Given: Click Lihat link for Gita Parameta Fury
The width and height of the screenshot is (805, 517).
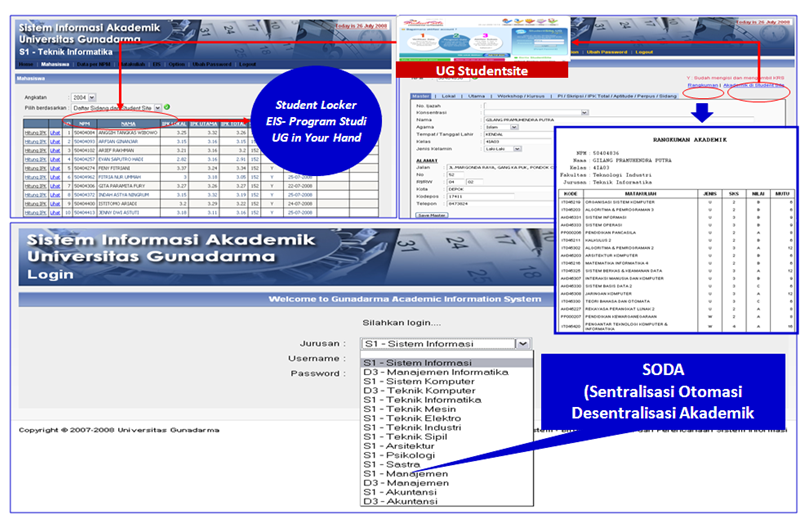Looking at the screenshot, I should point(55,186).
